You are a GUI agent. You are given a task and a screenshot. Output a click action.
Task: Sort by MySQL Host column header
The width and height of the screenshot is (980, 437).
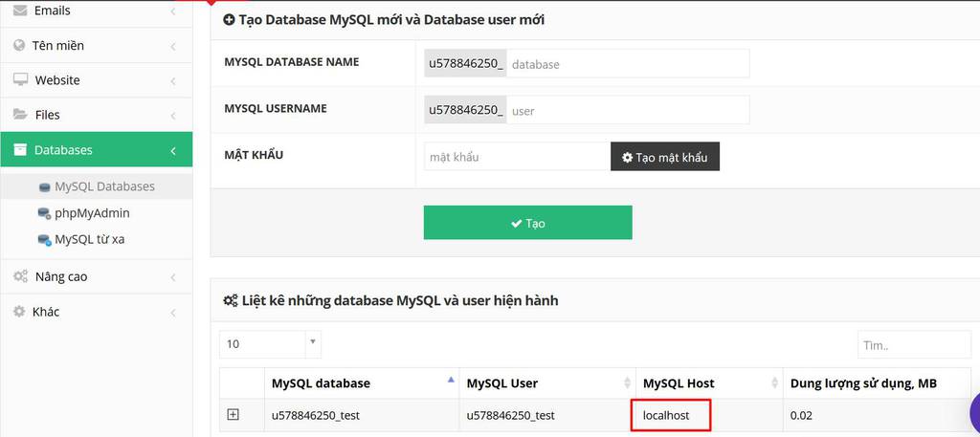tap(709, 382)
